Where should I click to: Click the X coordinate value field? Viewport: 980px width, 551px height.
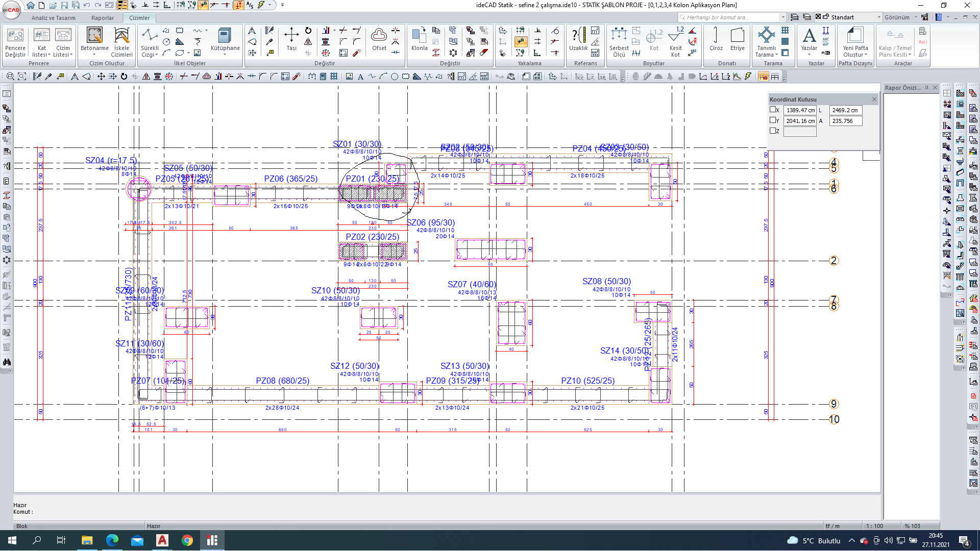coord(800,110)
